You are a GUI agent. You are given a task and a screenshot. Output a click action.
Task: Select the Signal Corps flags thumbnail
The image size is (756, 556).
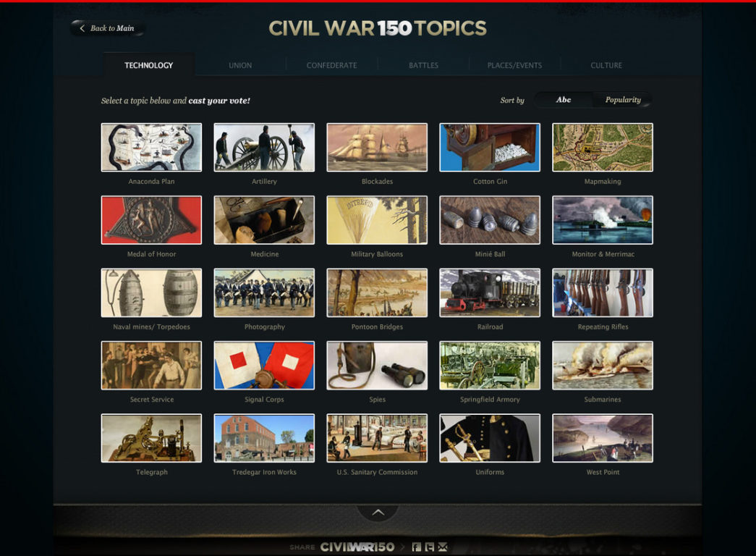(x=264, y=366)
